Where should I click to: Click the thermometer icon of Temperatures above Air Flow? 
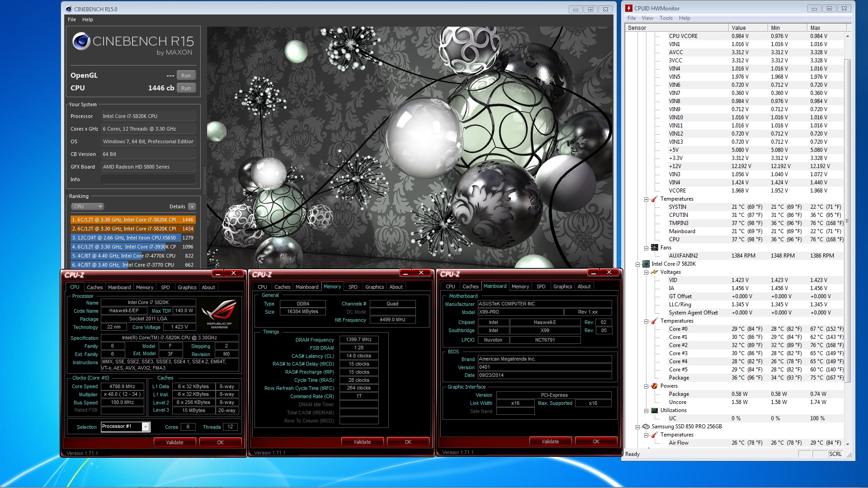pyautogui.click(x=654, y=435)
